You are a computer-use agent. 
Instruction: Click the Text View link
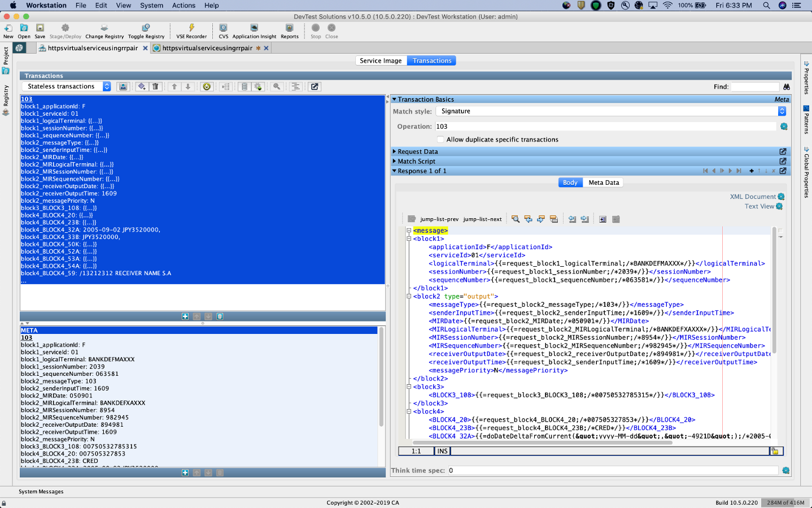(759, 206)
